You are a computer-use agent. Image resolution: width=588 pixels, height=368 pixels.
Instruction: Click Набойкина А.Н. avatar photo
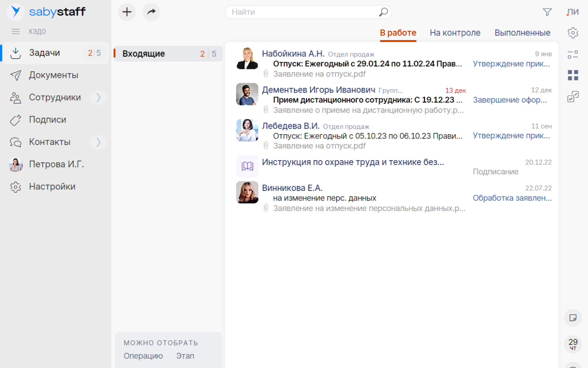(247, 58)
